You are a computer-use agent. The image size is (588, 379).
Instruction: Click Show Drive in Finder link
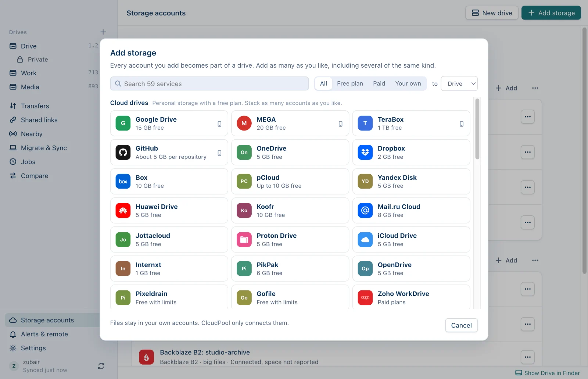[x=548, y=373]
